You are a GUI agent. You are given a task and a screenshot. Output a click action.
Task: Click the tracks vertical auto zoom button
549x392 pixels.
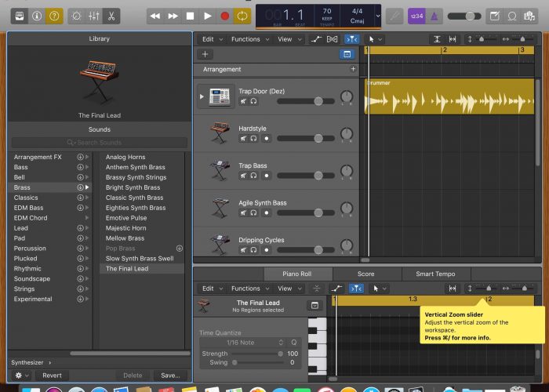coord(437,39)
